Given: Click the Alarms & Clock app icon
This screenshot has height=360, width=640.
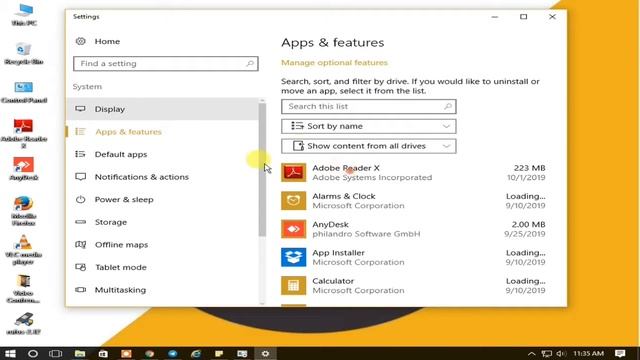Looking at the screenshot, I should coord(293,200).
